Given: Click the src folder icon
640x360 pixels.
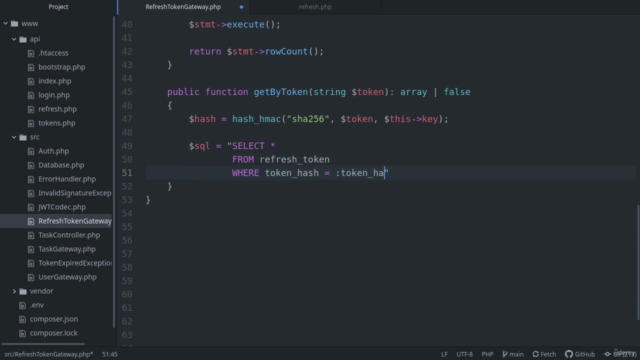Looking at the screenshot, I should point(23,137).
